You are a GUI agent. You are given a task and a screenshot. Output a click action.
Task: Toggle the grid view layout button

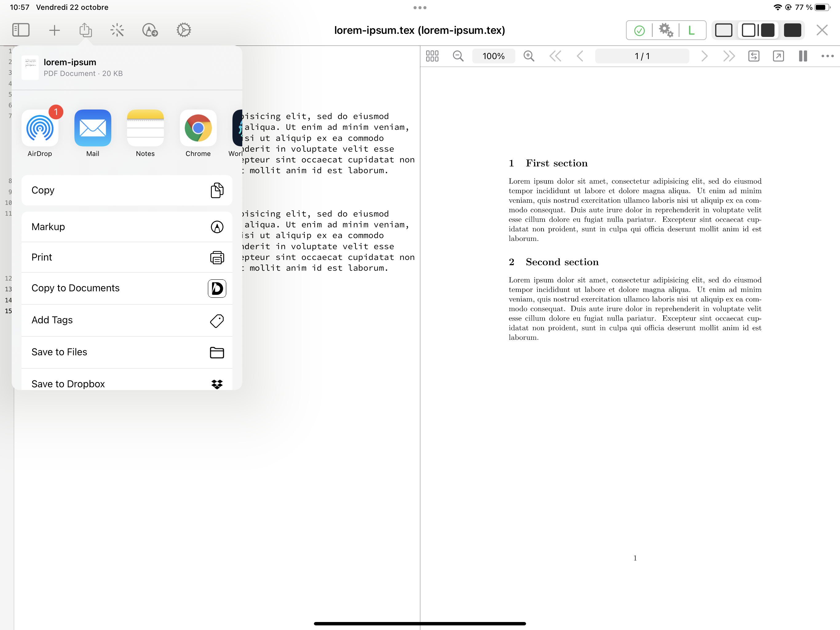pyautogui.click(x=432, y=56)
